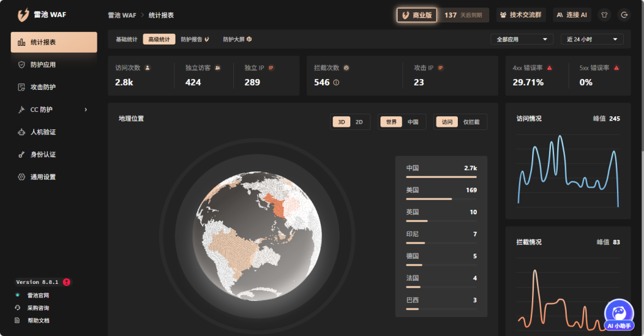Click the gear icon beside 通用设置
The width and height of the screenshot is (644, 336).
tap(21, 177)
